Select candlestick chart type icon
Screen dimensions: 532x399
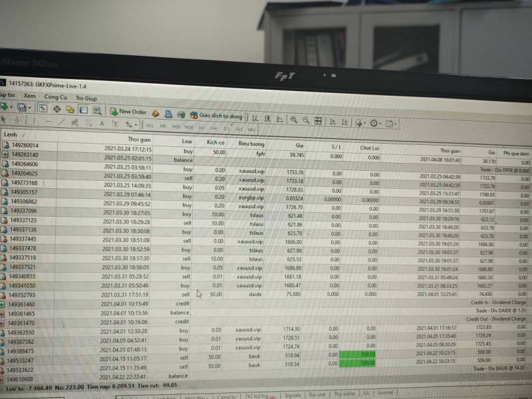point(268,119)
